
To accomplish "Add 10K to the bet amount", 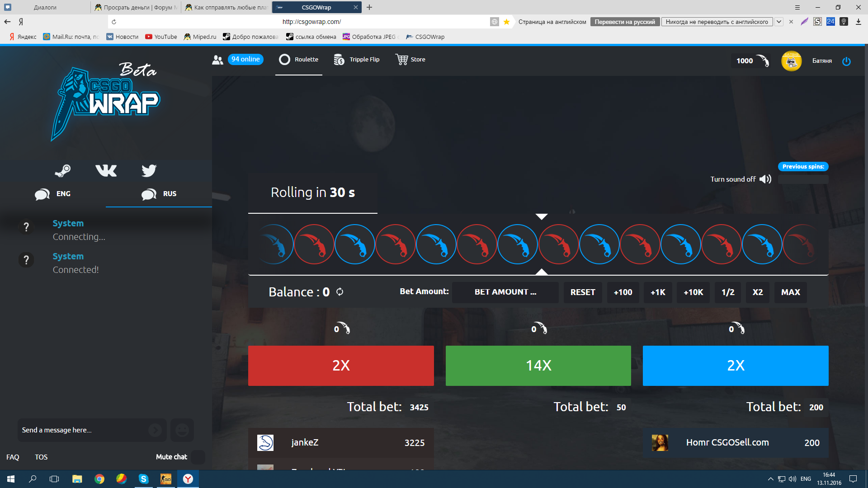I will 693,292.
